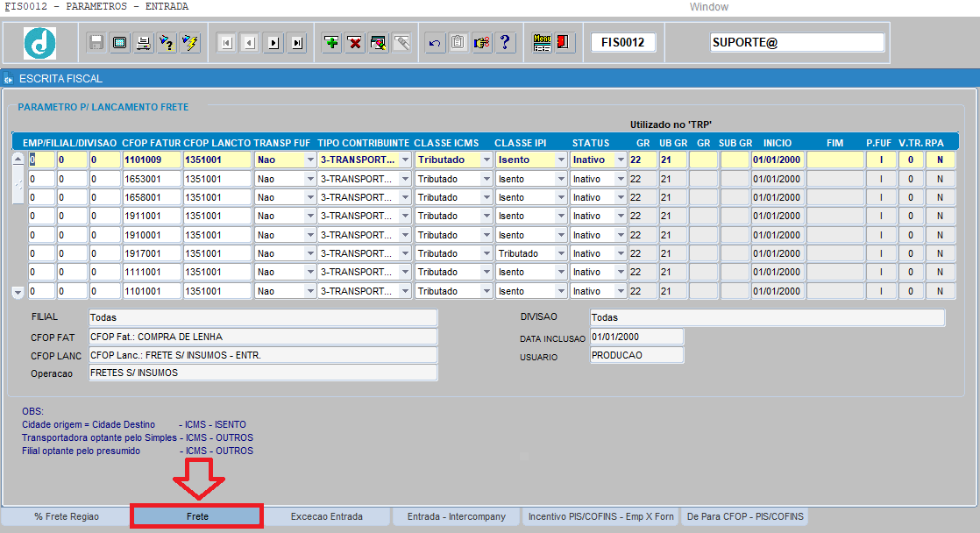This screenshot has height=533, width=980.
Task: Expand CLASSE ICMS dropdown in row 1101009
Action: click(486, 160)
